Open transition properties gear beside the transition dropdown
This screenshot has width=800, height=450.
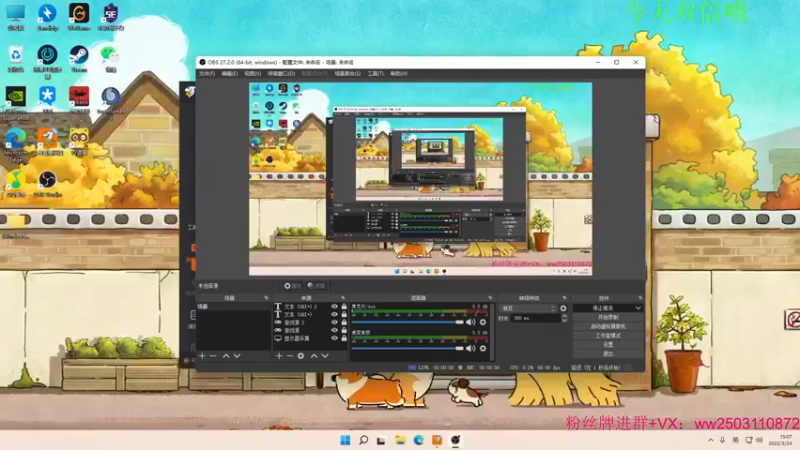click(x=563, y=308)
